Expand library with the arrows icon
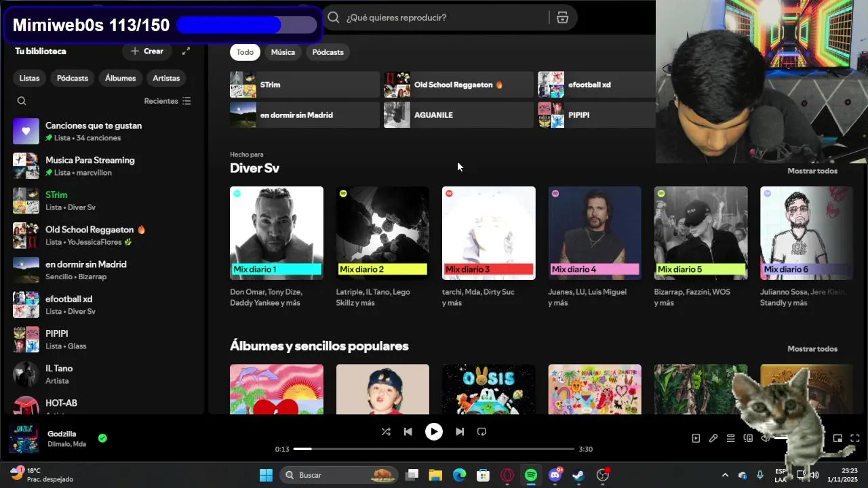This screenshot has height=488, width=868. 186,51
